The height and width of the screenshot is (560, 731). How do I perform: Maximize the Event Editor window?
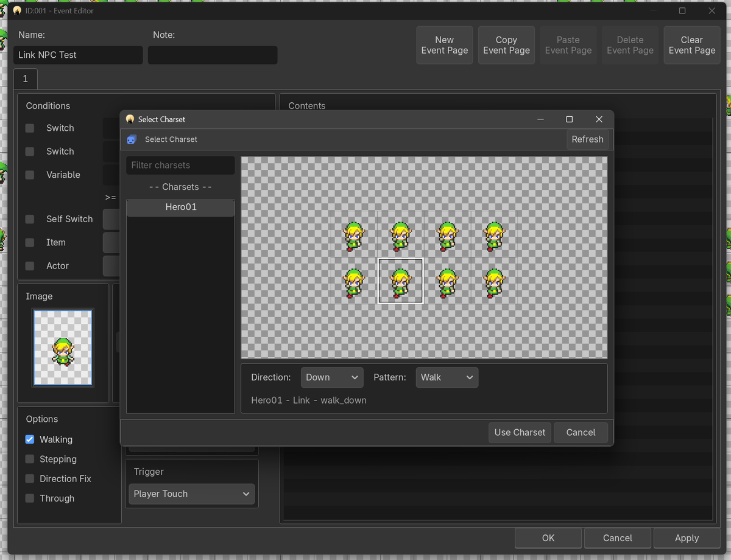[x=682, y=11]
